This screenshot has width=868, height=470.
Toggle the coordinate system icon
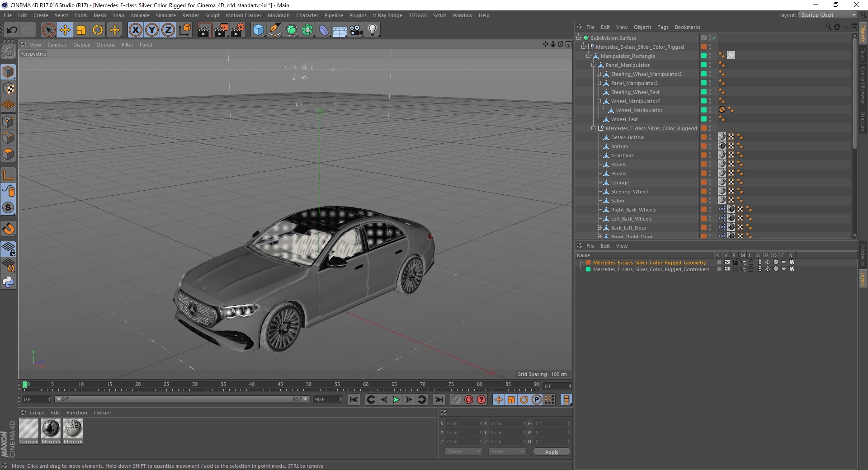coord(184,30)
